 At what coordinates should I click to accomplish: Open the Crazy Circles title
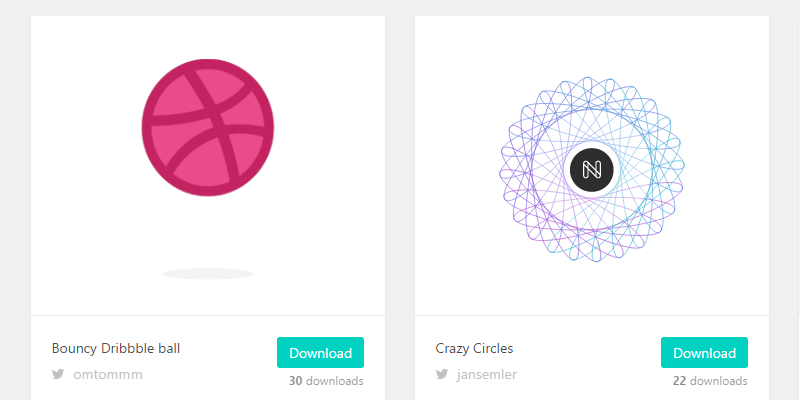[474, 348]
